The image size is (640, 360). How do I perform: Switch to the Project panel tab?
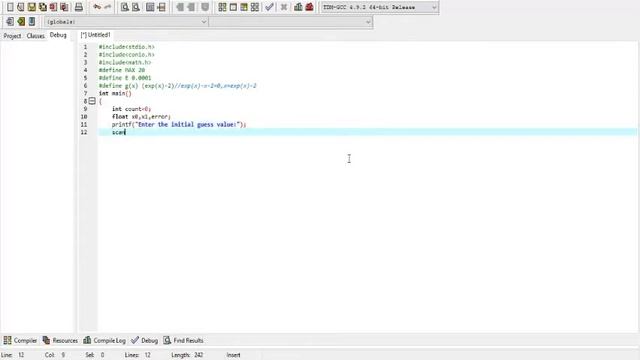point(12,36)
